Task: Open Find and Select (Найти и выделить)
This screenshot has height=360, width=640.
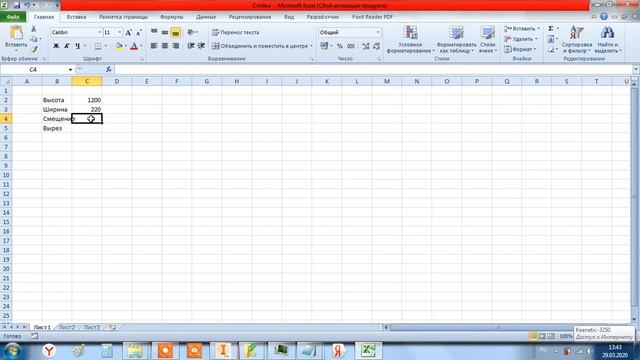Action: point(607,40)
